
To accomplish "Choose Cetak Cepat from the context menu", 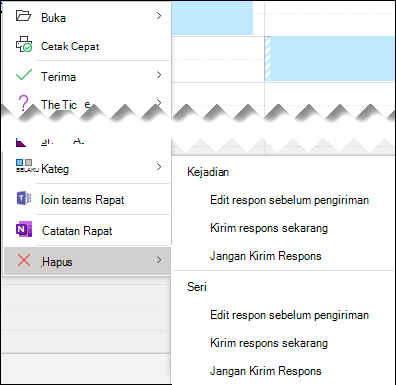I will (x=87, y=46).
